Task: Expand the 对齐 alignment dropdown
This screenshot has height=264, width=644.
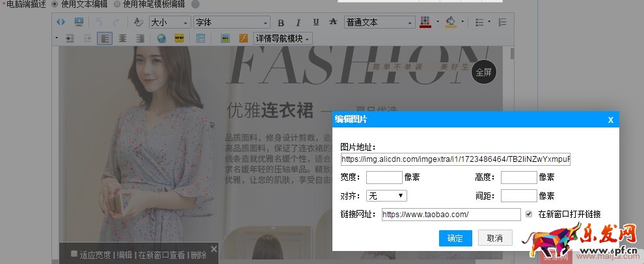Action: click(x=387, y=196)
